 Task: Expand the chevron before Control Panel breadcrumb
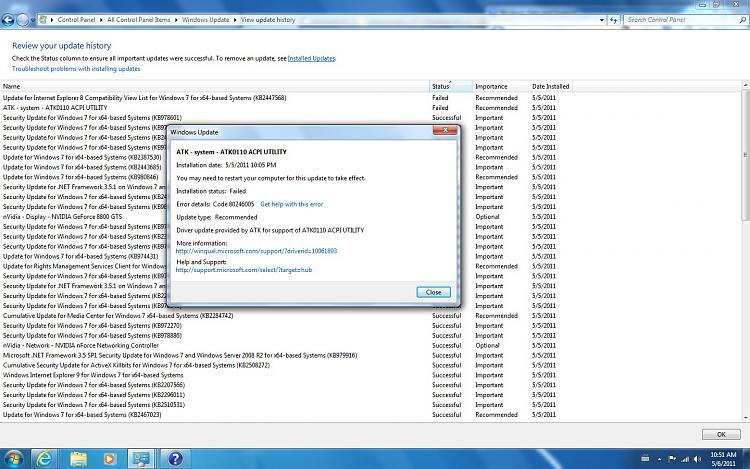click(x=52, y=20)
